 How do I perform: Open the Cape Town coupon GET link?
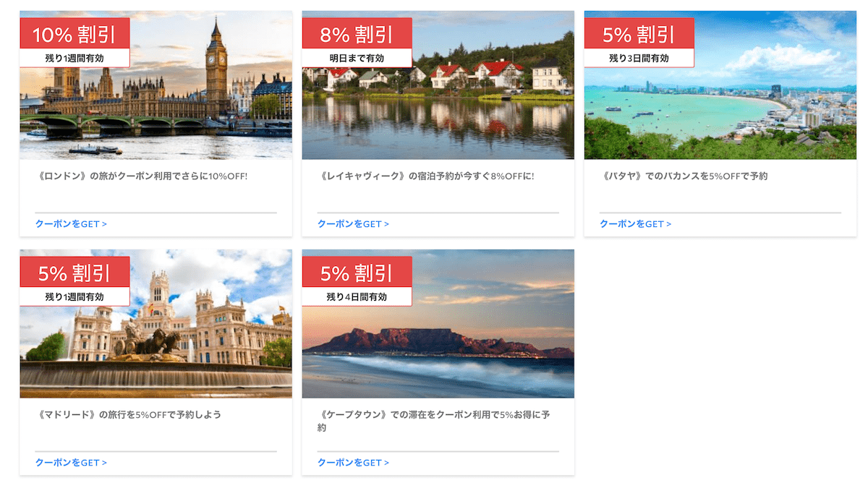click(353, 463)
